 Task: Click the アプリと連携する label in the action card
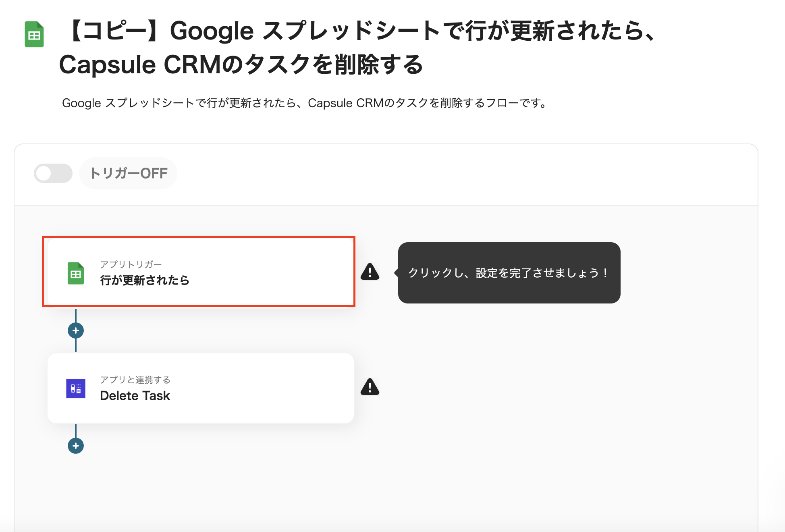tap(135, 380)
